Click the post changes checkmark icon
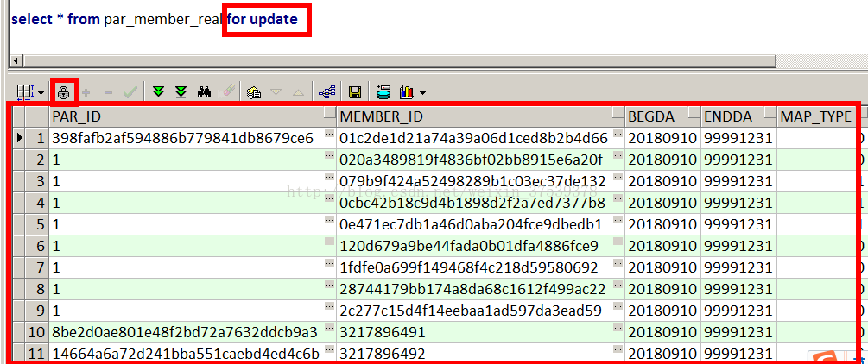 pos(130,92)
